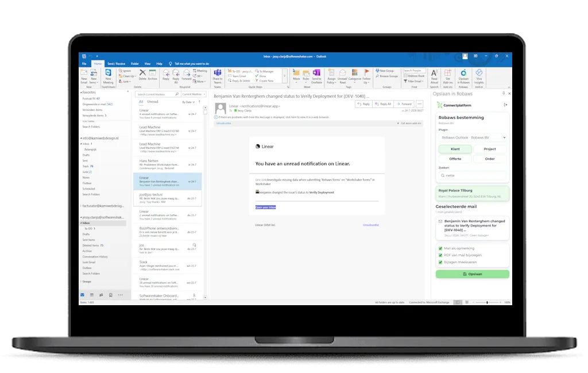Click the ribbon's Reply All icon
Image resolution: width=588 pixels, height=373 pixels.
coord(176,76)
